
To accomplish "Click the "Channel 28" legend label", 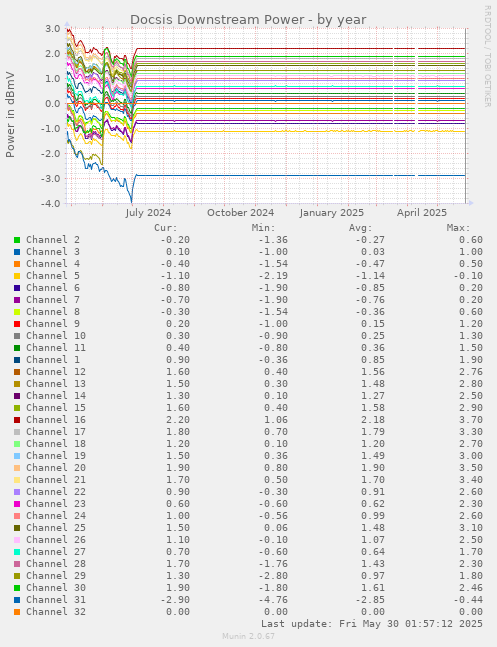I will 56,564.
